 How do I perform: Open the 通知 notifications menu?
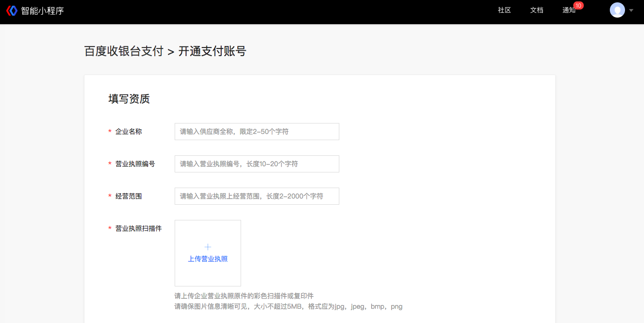click(x=569, y=10)
